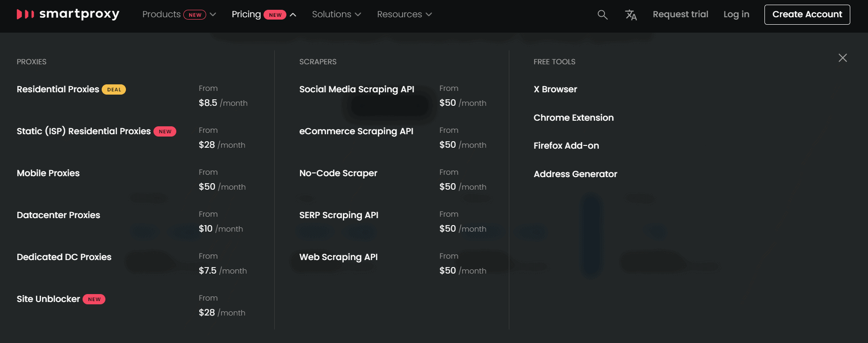
Task: Open Residential Proxies pricing
Action: click(x=58, y=89)
